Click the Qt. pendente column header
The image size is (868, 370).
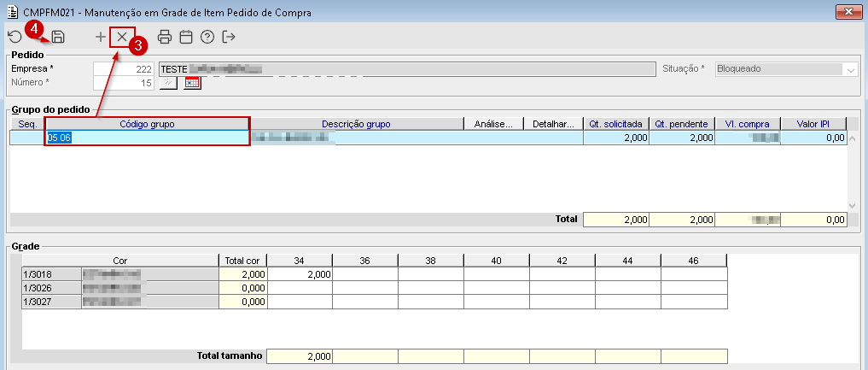pos(682,124)
